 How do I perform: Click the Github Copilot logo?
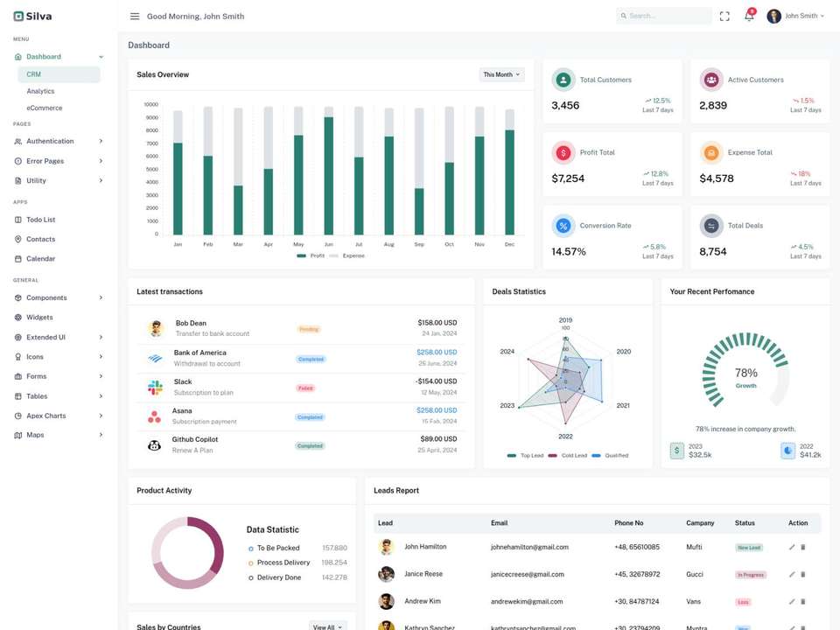coord(154,445)
